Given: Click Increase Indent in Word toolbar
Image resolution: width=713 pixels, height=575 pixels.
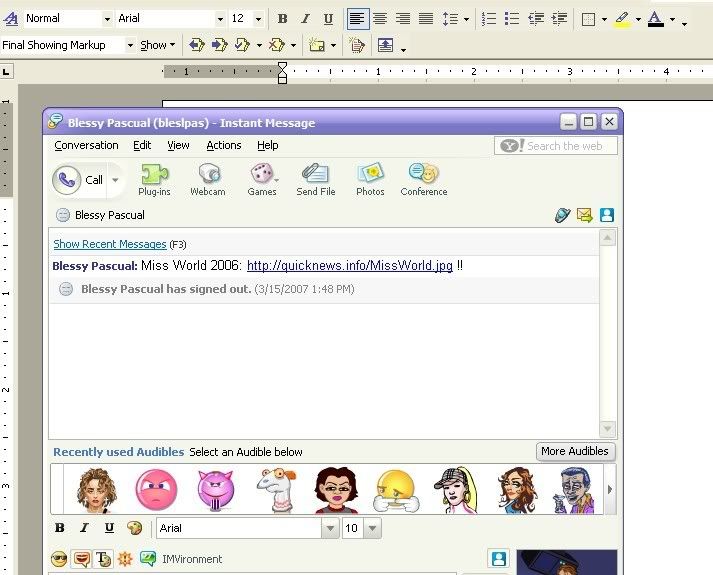Looking at the screenshot, I should 559,19.
